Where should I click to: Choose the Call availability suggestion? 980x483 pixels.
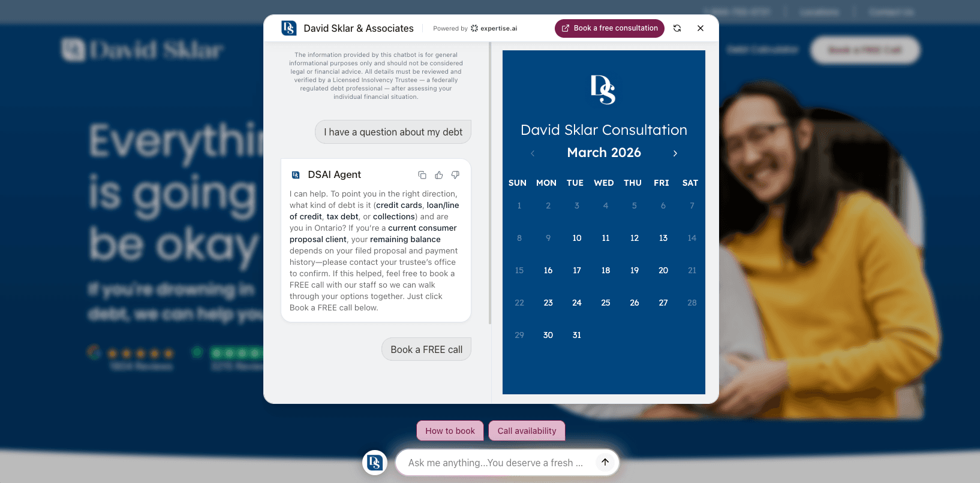point(527,431)
